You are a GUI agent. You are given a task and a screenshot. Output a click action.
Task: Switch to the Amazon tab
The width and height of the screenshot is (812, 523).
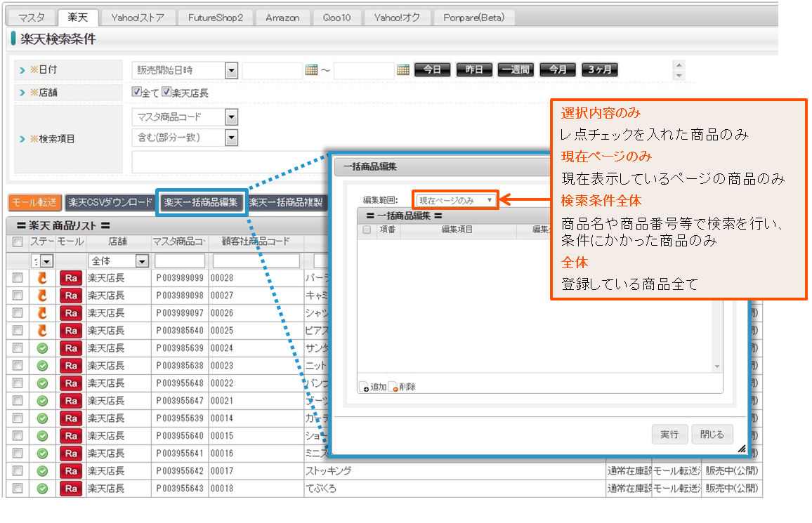click(x=282, y=18)
